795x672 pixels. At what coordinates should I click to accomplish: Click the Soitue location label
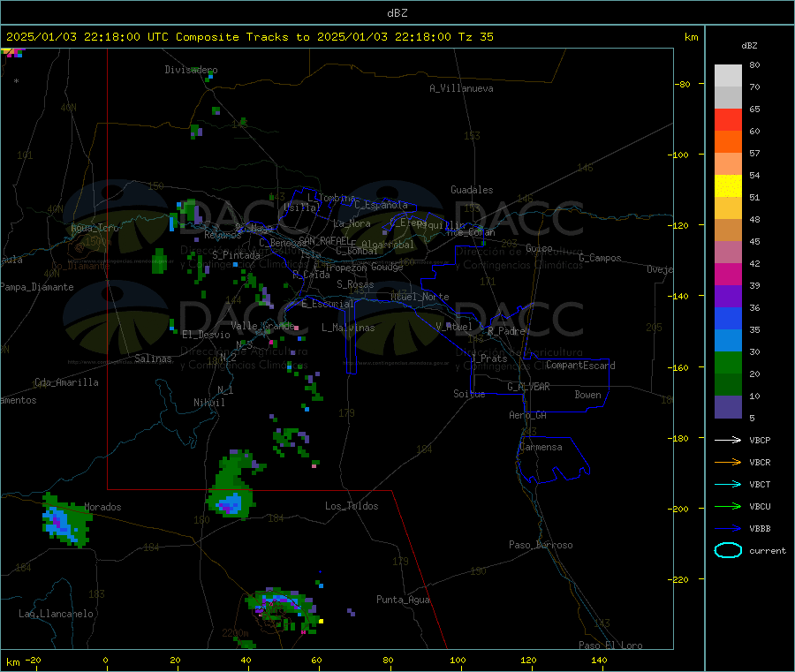[x=469, y=394]
